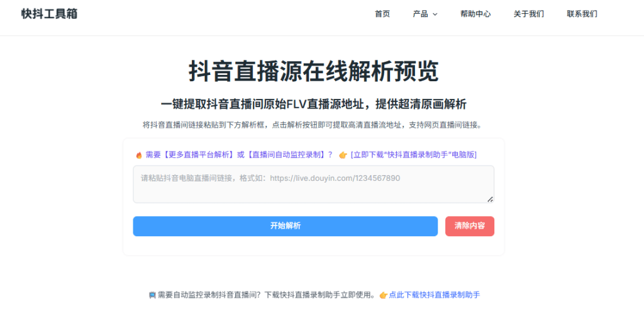The image size is (644, 325).
Task: Expand the chevron next to 产品
Action: (435, 14)
